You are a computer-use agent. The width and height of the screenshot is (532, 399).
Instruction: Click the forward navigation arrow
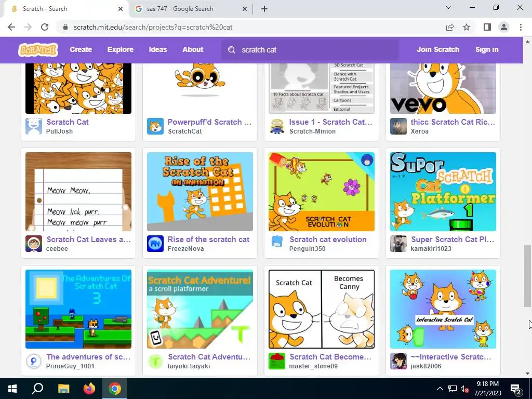[28, 27]
